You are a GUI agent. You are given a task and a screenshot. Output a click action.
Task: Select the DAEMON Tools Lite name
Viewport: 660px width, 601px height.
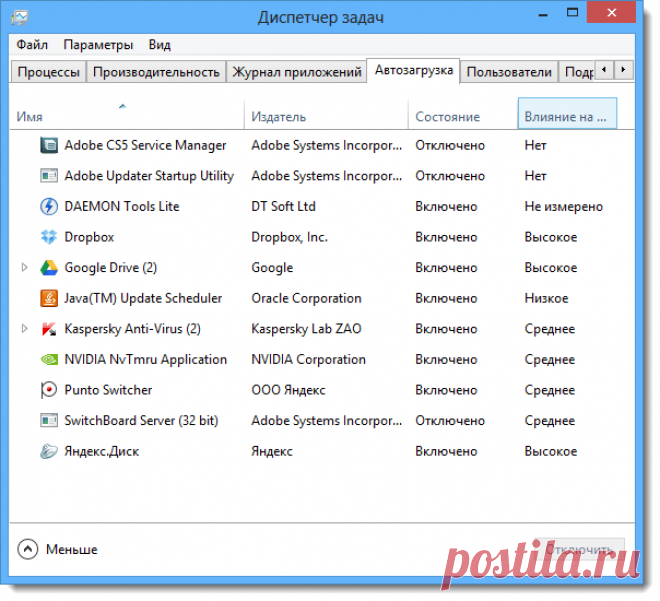122,207
